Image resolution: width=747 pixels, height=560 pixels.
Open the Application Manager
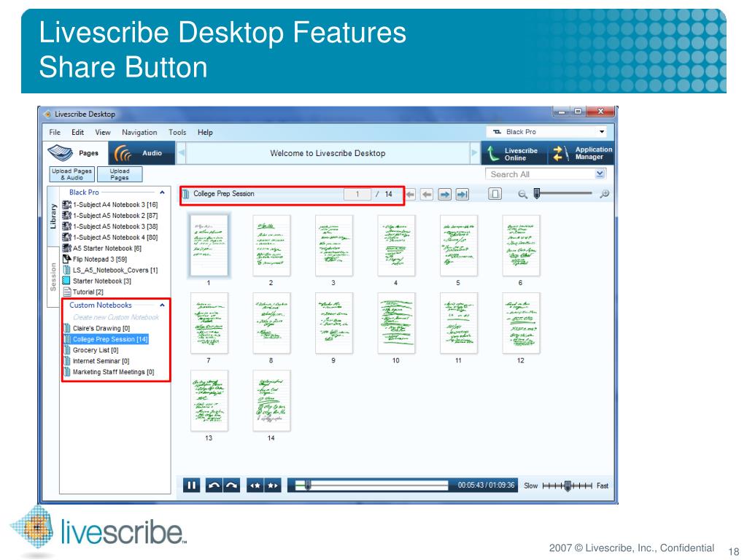[x=581, y=153]
